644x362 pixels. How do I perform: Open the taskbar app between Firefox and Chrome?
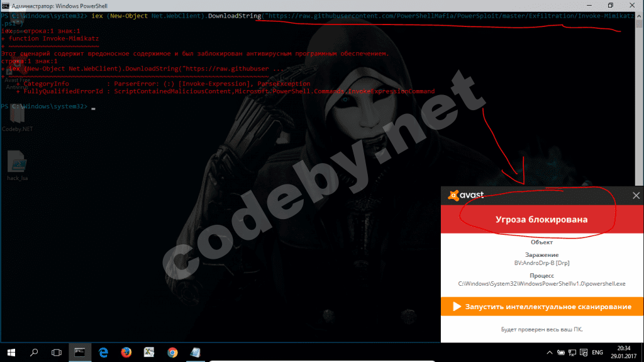149,353
